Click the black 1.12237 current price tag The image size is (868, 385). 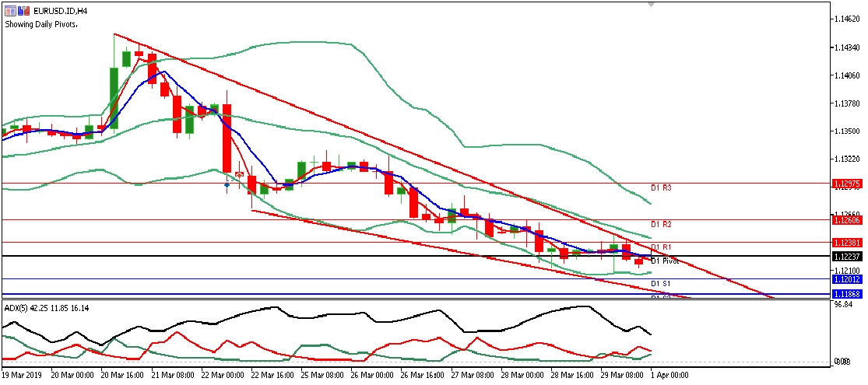845,257
